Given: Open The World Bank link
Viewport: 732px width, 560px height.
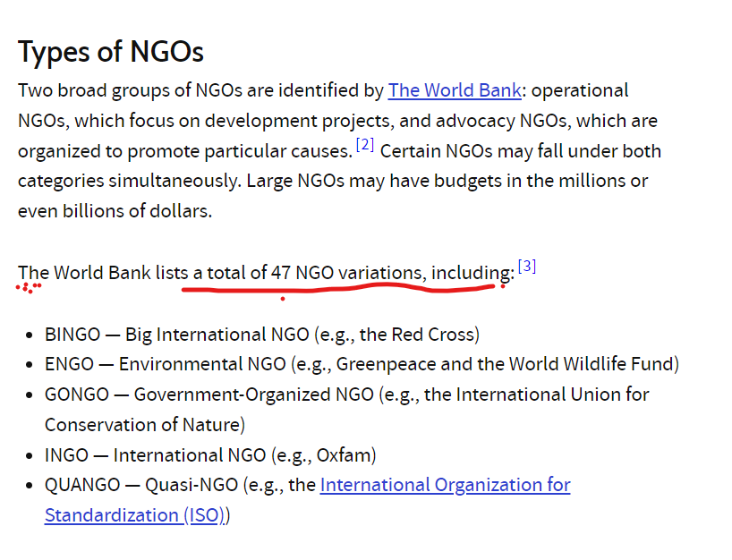Looking at the screenshot, I should [x=455, y=90].
